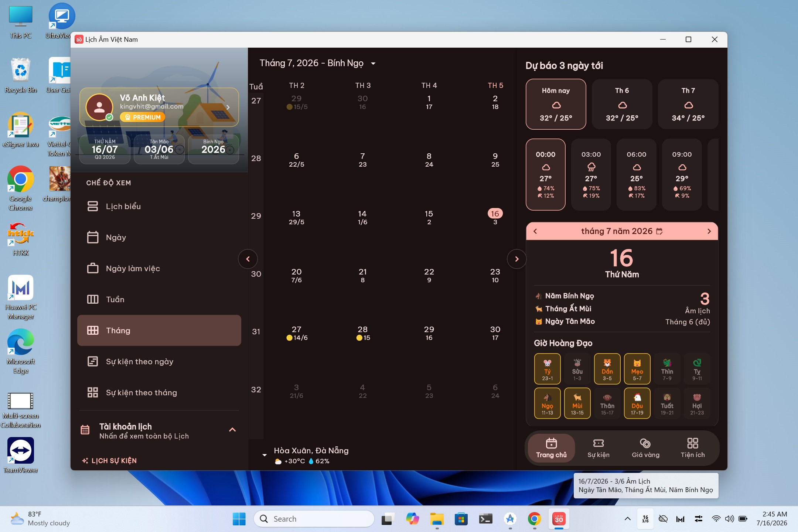
Task: Open Google Chrome from the taskbar
Action: (534, 519)
